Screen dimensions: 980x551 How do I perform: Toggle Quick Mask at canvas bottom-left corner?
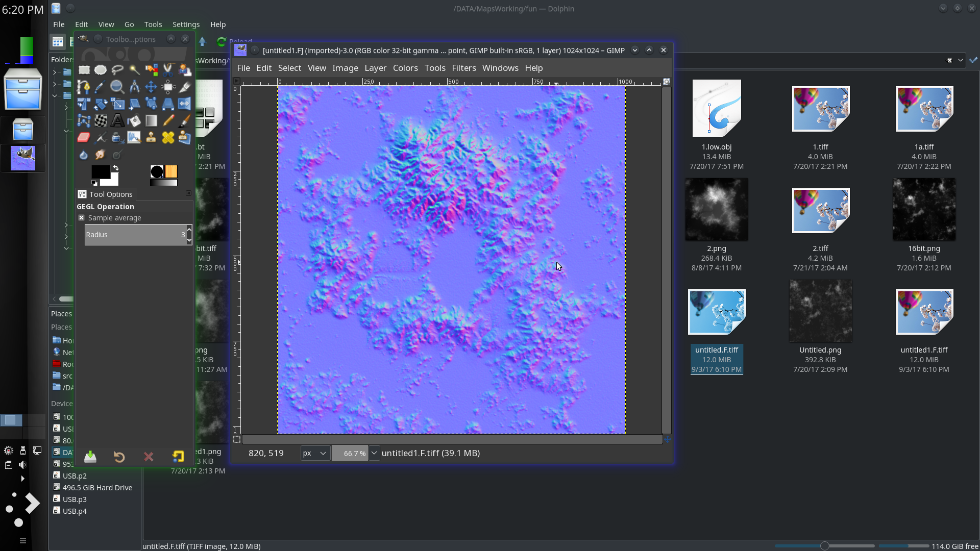(x=236, y=439)
